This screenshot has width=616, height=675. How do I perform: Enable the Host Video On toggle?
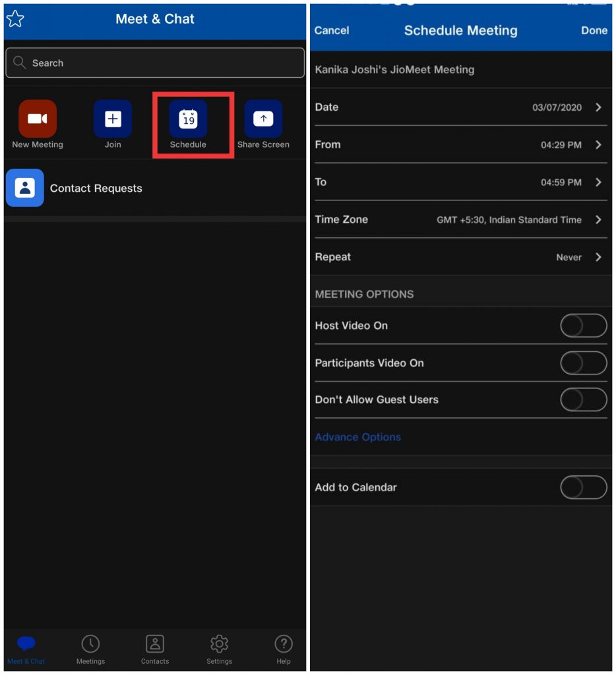click(x=584, y=326)
